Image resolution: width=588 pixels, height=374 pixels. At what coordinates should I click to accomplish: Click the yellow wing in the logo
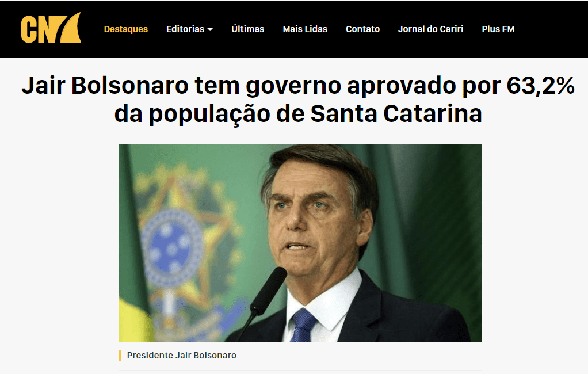coord(71,28)
